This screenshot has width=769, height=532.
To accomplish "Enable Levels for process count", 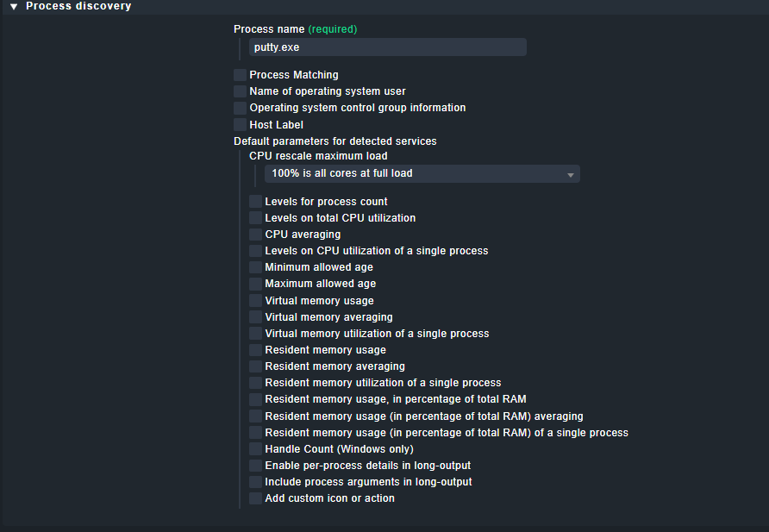I will [x=255, y=202].
